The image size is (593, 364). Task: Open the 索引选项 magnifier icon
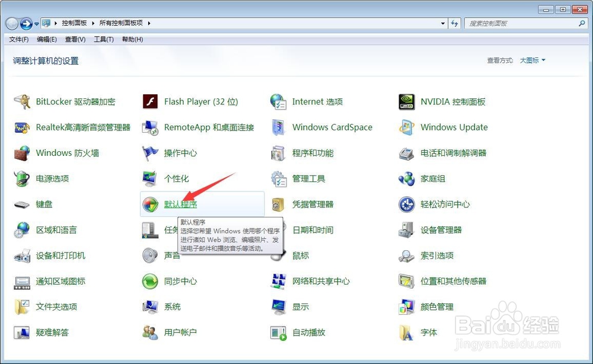click(407, 256)
